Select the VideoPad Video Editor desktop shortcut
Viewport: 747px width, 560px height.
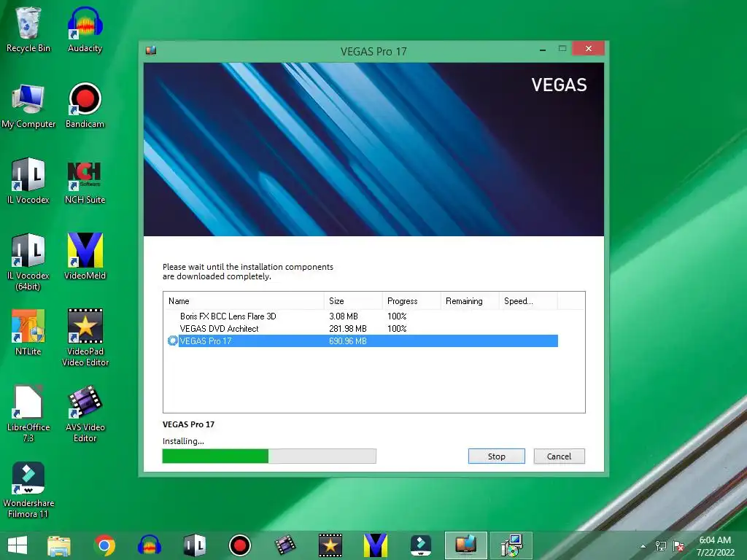click(85, 338)
